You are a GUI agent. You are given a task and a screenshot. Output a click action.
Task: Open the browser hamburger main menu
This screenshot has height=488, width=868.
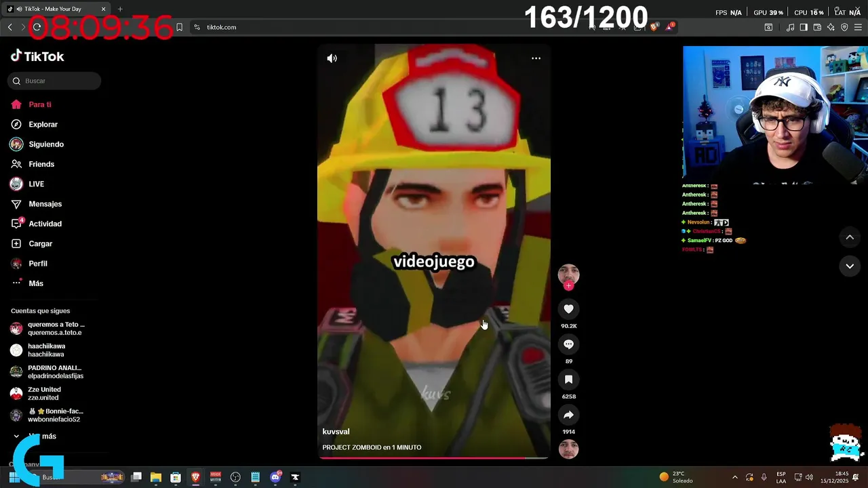click(858, 27)
